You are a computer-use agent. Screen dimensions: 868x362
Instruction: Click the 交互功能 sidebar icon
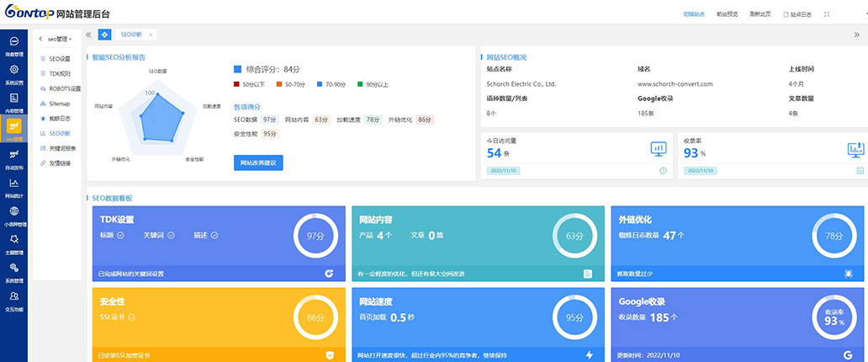13,297
